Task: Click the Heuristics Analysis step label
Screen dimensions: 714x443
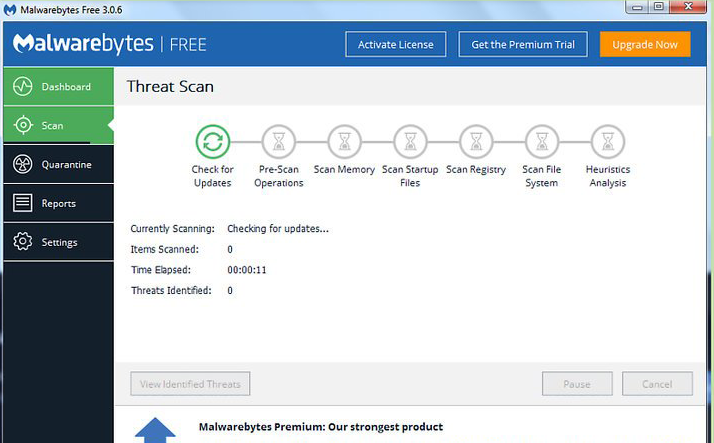Action: tap(608, 176)
